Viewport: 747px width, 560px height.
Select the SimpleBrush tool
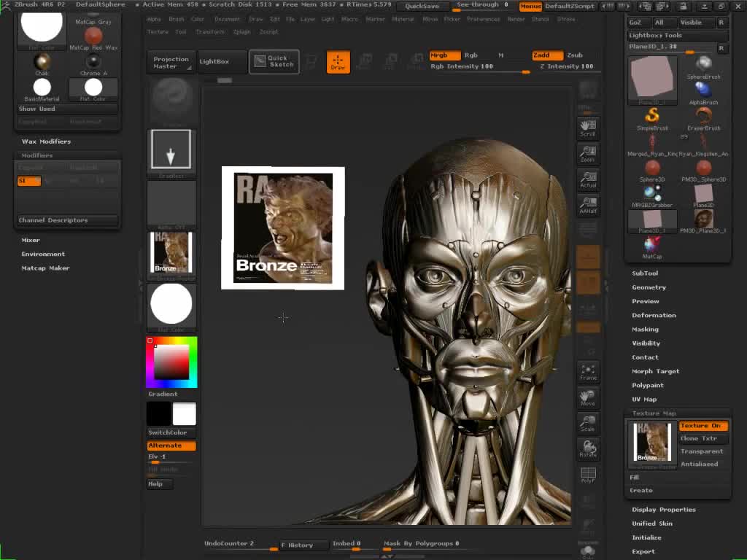652,119
